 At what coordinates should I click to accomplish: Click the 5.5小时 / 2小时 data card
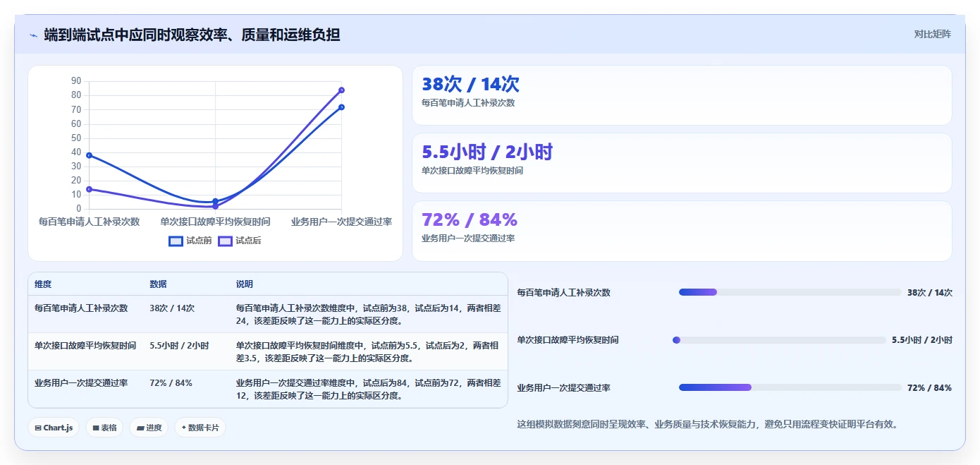682,163
